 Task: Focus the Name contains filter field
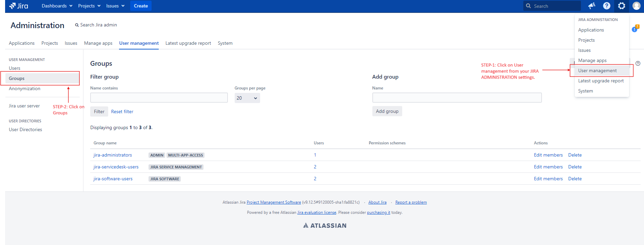pos(159,98)
